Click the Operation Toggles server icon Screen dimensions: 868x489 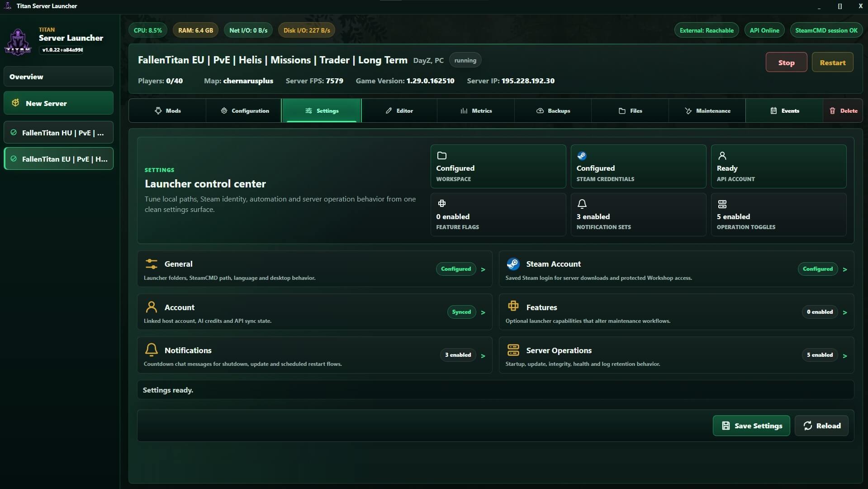[722, 204]
